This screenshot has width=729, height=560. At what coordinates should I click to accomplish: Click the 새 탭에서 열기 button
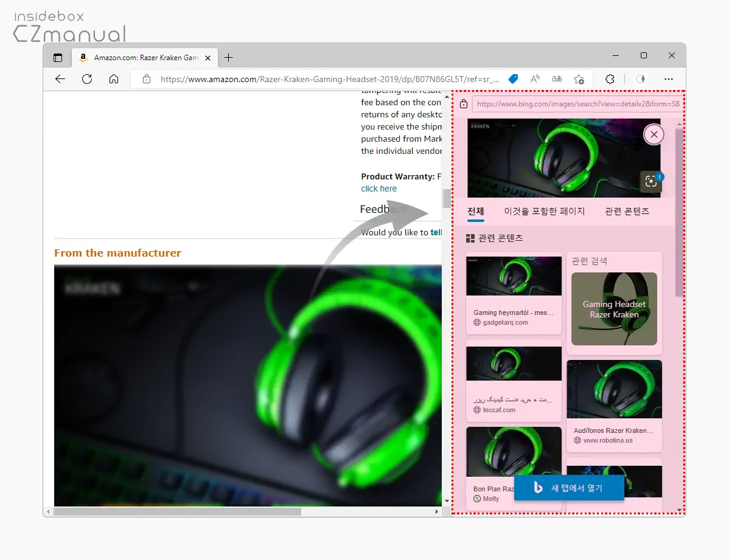click(569, 488)
